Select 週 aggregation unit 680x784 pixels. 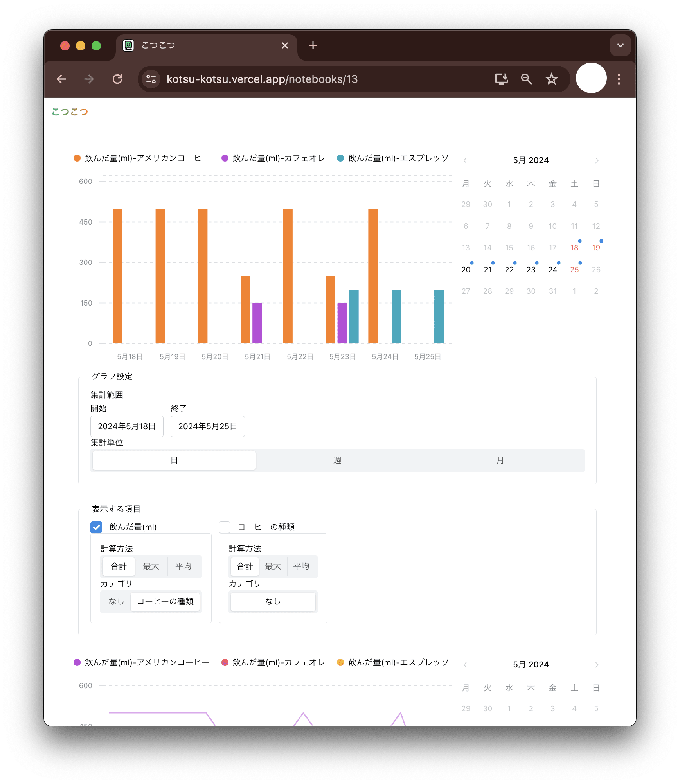click(x=337, y=460)
